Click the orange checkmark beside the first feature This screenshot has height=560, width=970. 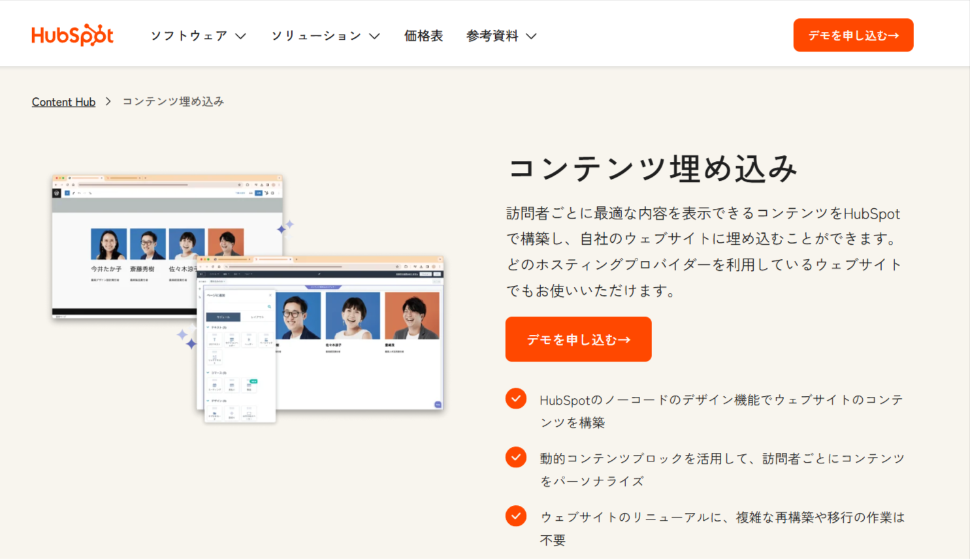tap(516, 398)
